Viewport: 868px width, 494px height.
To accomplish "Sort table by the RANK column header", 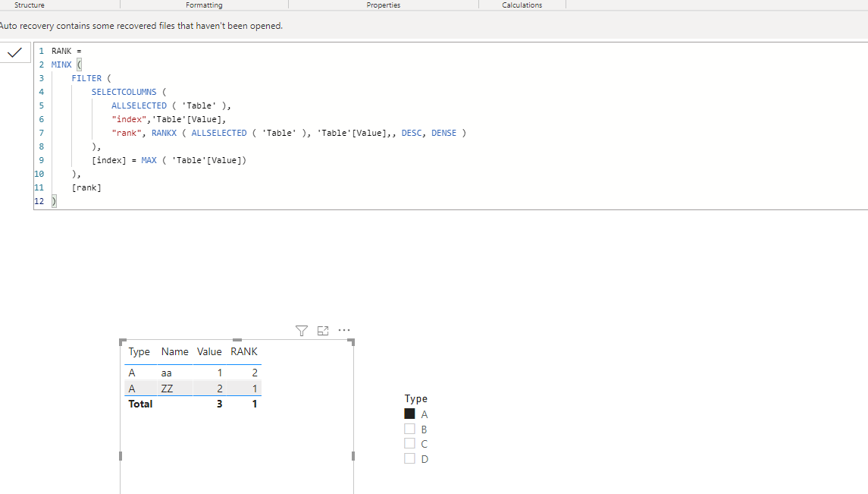I will [244, 351].
